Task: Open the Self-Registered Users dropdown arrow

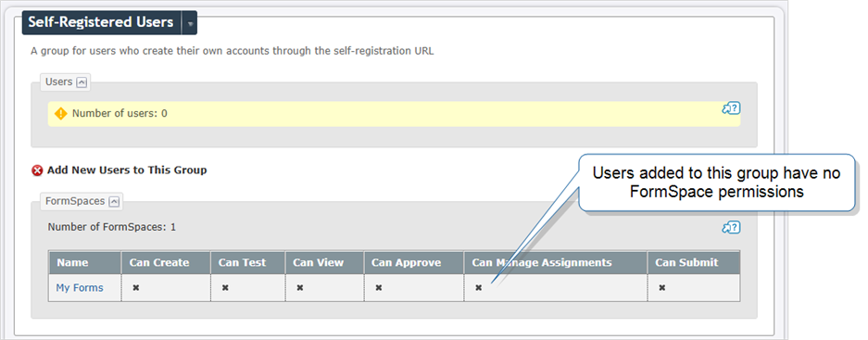Action: point(190,24)
